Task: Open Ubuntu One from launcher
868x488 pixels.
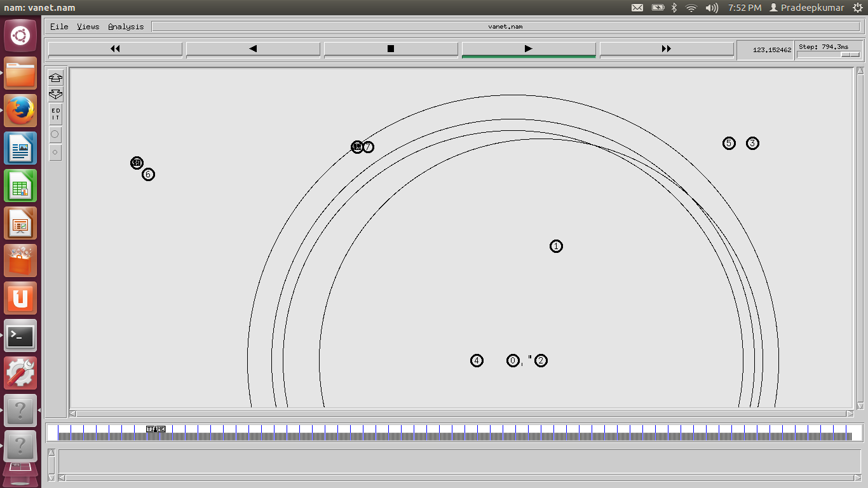Action: 20,298
